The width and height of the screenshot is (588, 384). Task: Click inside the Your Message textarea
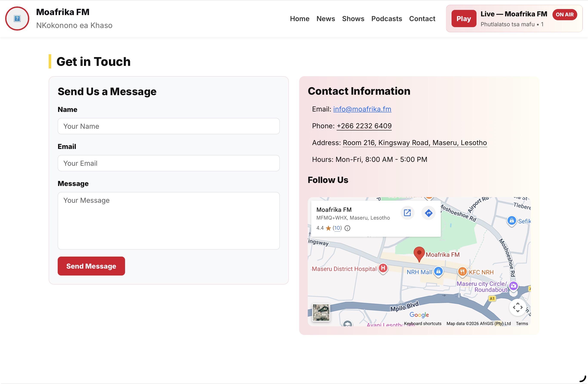point(169,221)
